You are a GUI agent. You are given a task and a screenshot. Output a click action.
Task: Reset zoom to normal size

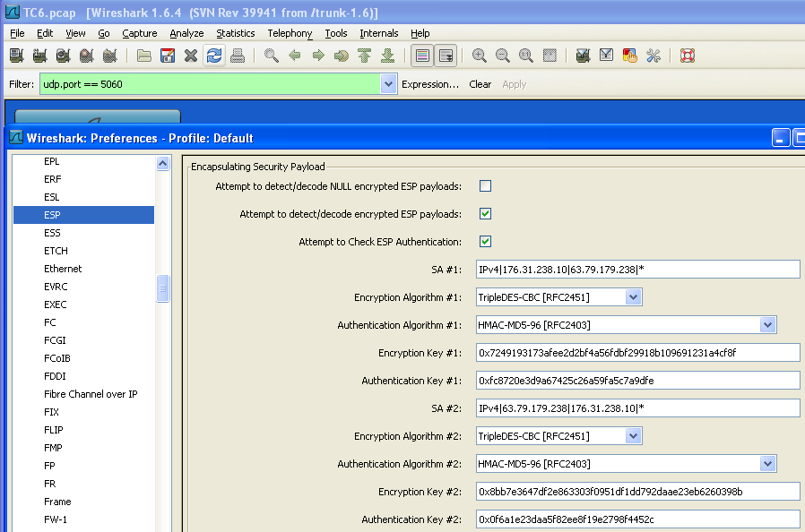pos(526,56)
